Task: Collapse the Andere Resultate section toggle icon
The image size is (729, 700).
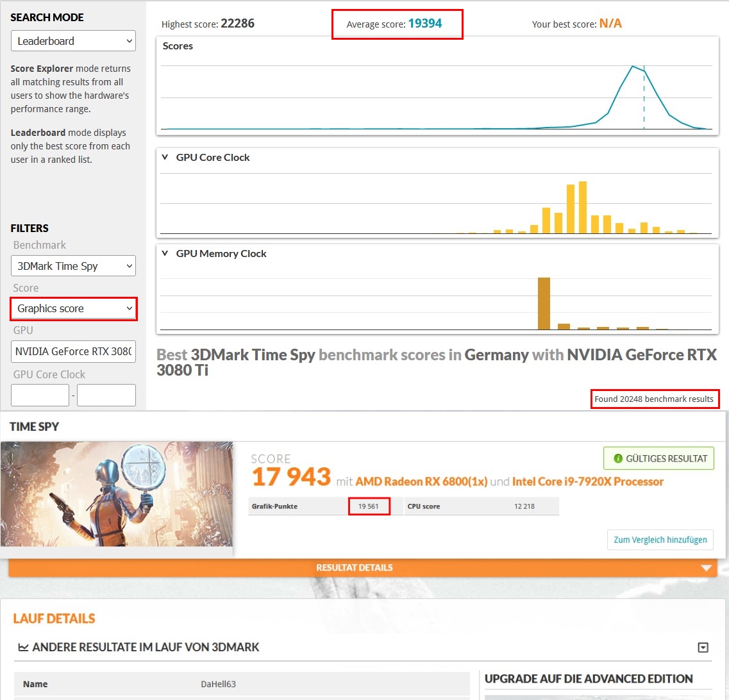Action: (703, 647)
